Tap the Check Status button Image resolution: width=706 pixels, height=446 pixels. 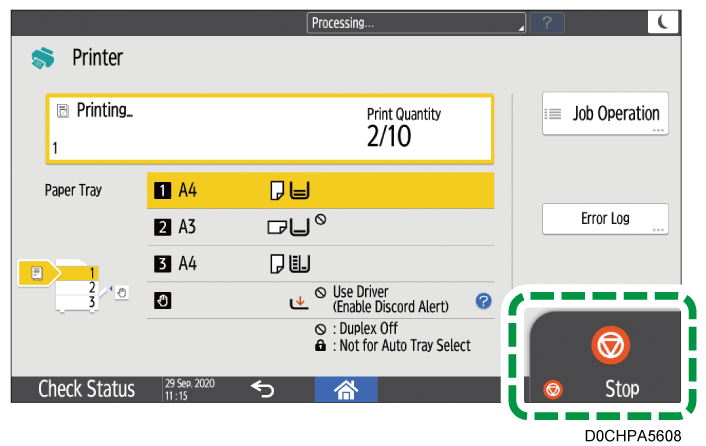(x=86, y=389)
